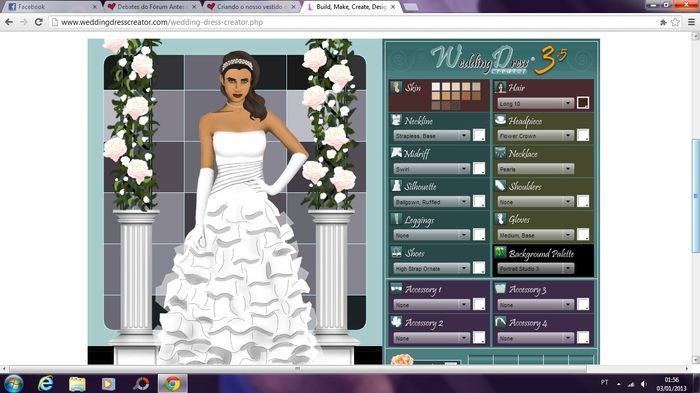Click the rose bouquet icon below accessories

point(401,360)
